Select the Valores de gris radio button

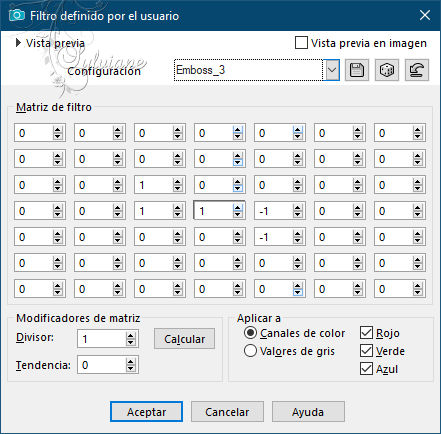[250, 351]
